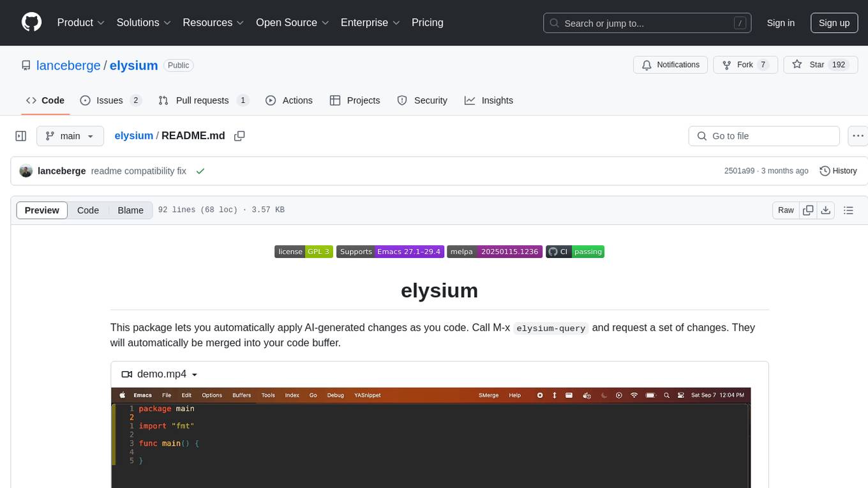Expand the file tree side panel
868x488 pixels.
pos(21,136)
